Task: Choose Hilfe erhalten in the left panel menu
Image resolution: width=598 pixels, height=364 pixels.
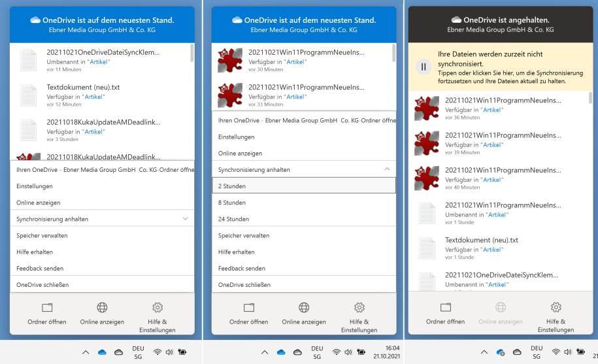Action: (x=102, y=252)
